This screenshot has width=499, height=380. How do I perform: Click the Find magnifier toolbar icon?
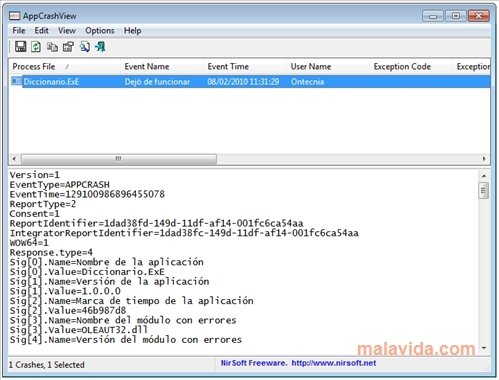coord(85,47)
